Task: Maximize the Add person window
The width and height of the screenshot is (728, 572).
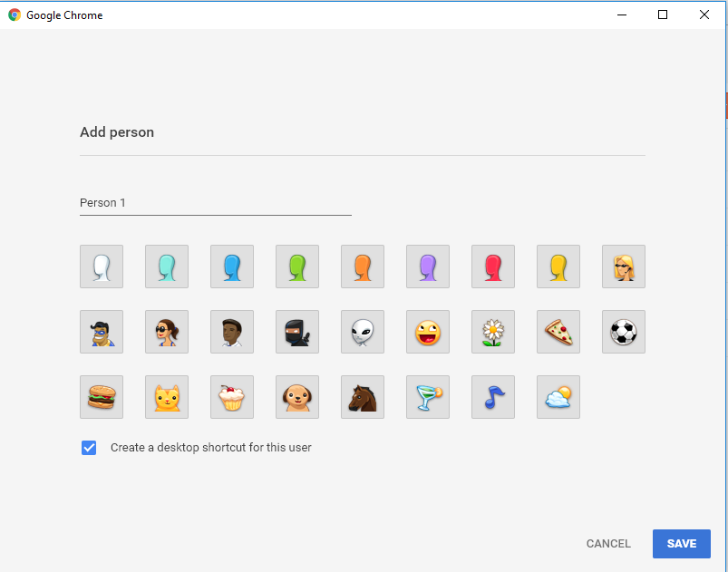Action: (x=663, y=15)
